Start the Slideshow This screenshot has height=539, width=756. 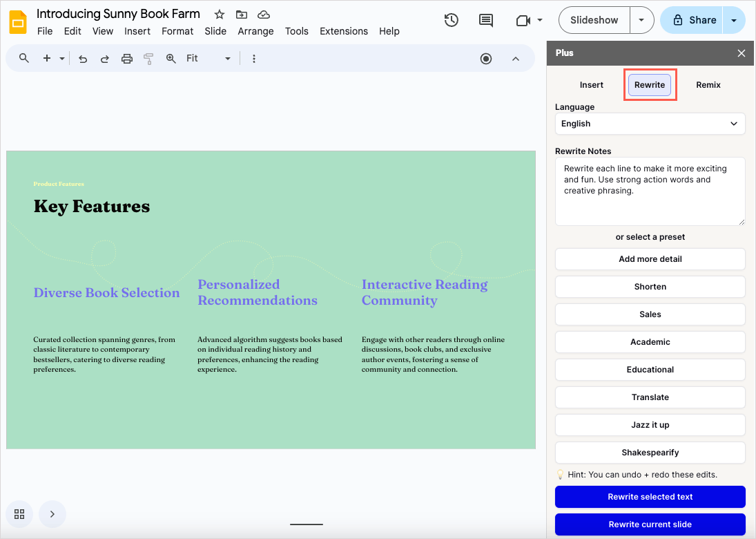594,20
